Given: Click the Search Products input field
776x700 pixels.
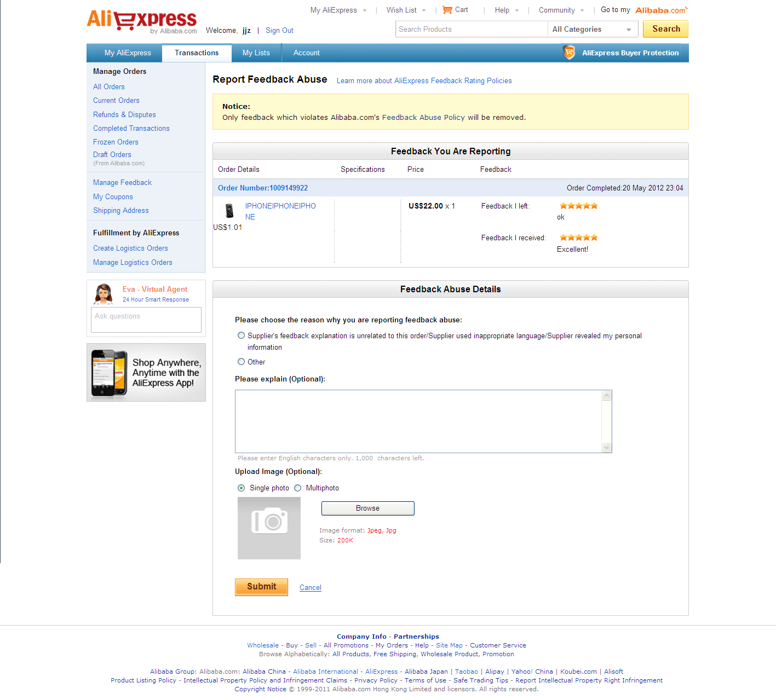Looking at the screenshot, I should point(472,30).
